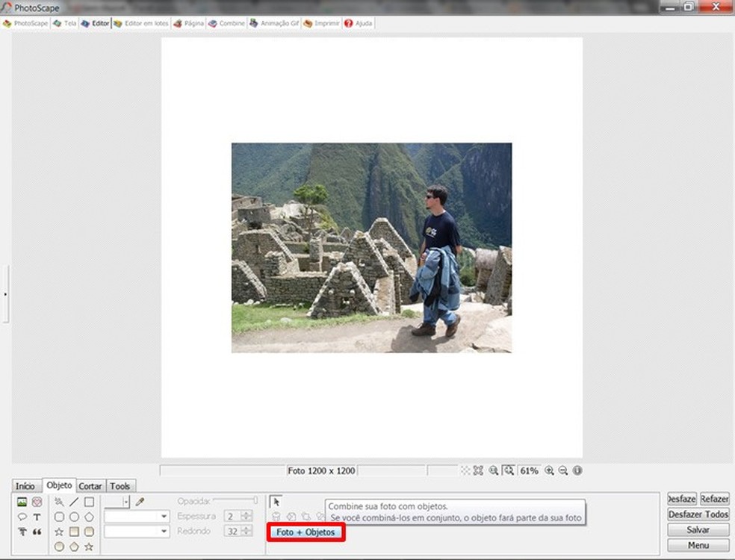The width and height of the screenshot is (735, 560).
Task: Expand the second empty combo box
Action: pyautogui.click(x=164, y=531)
